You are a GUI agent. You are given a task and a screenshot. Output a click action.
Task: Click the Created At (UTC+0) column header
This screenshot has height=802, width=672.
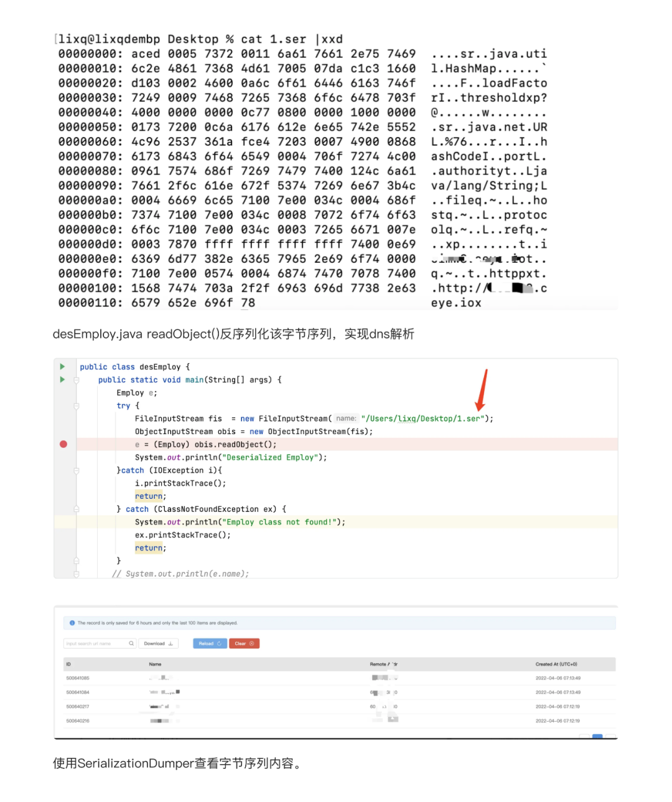pyautogui.click(x=556, y=664)
